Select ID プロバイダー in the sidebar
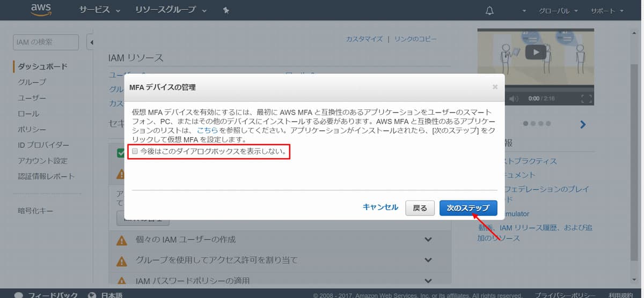Image resolution: width=644 pixels, height=298 pixels. pos(43,145)
